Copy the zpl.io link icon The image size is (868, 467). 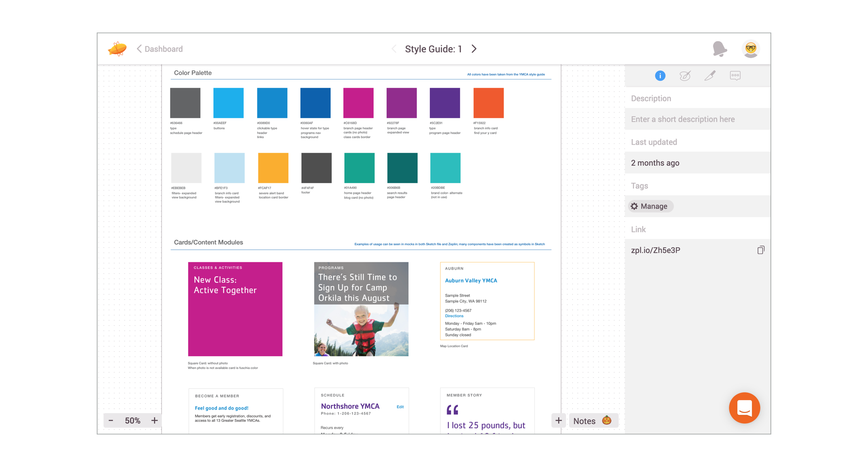coord(761,250)
